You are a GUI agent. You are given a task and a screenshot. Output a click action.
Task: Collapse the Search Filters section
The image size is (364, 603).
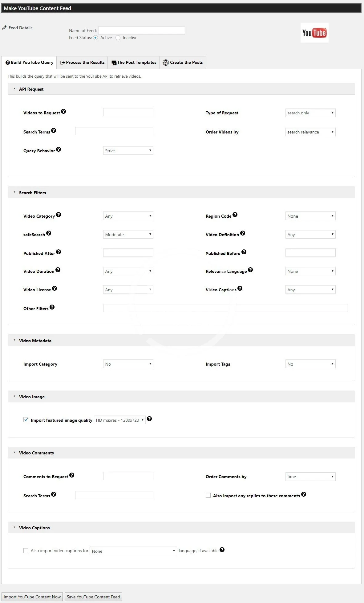14,192
